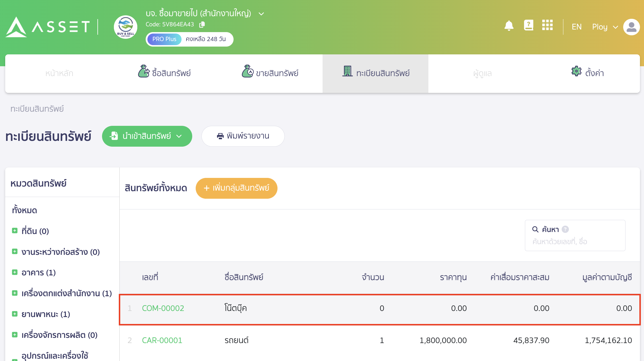Click the asset search input field
Image resolution: width=644 pixels, height=361 pixels.
coord(575,242)
